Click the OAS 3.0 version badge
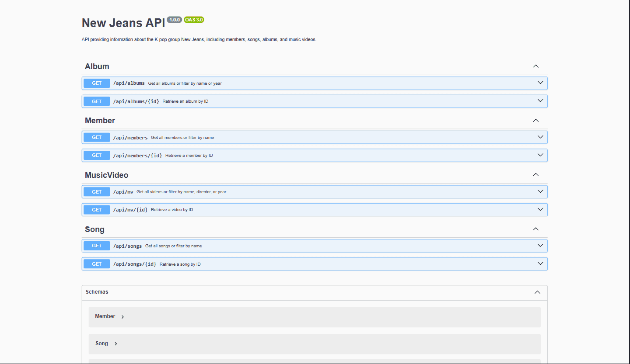Viewport: 630px width, 364px height. pos(194,20)
